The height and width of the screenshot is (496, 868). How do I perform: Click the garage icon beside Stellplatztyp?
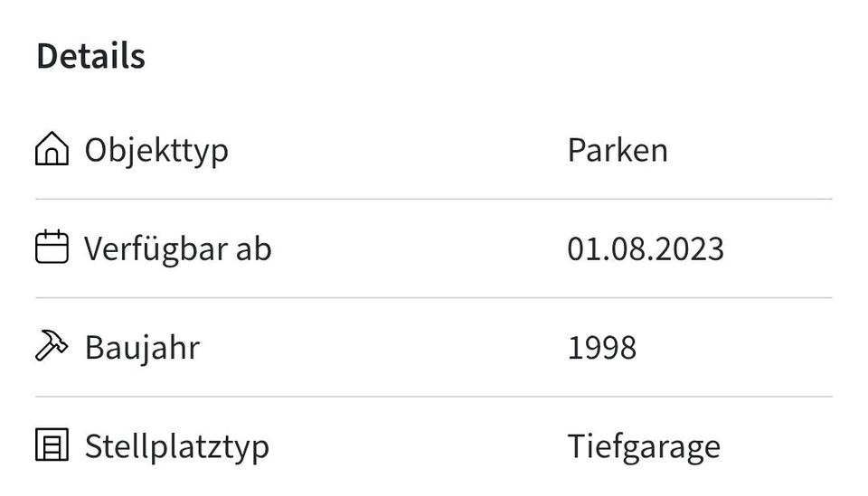pyautogui.click(x=52, y=445)
